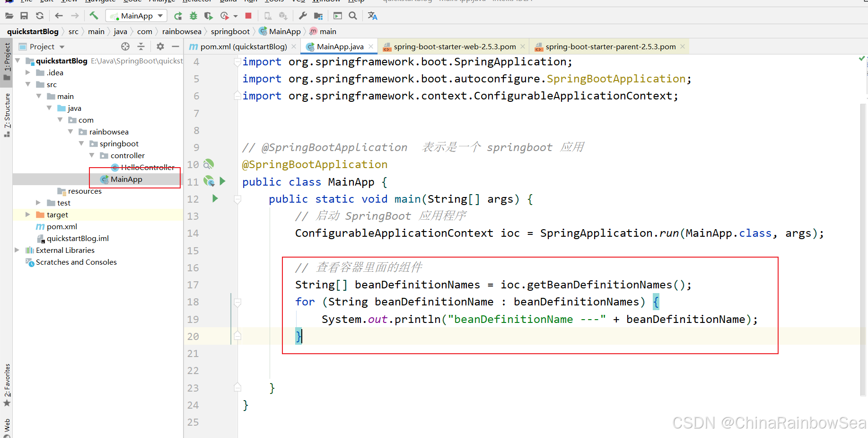The width and height of the screenshot is (868, 438).
Task: Open Project Structure from the toolbar
Action: pos(318,16)
